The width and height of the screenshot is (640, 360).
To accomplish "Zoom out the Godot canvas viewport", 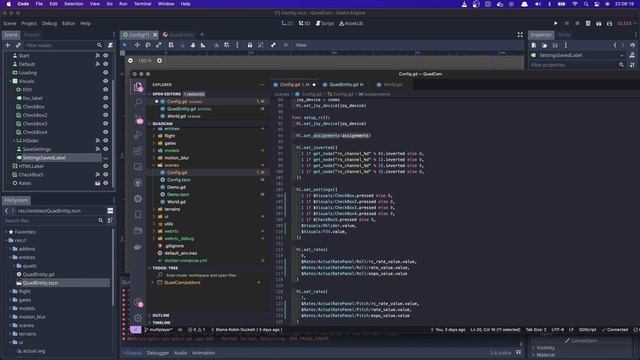I will point(131,60).
